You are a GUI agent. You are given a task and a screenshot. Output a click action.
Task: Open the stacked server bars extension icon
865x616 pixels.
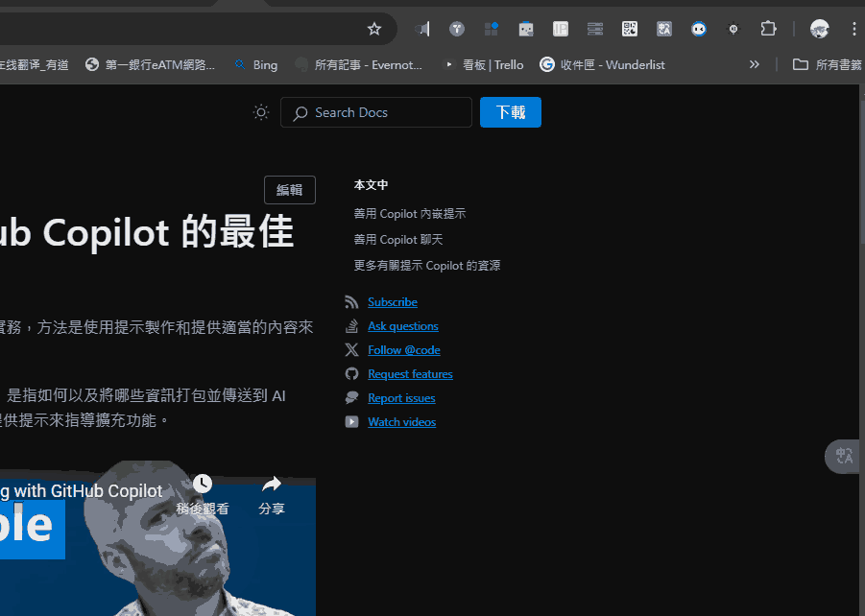(x=594, y=29)
